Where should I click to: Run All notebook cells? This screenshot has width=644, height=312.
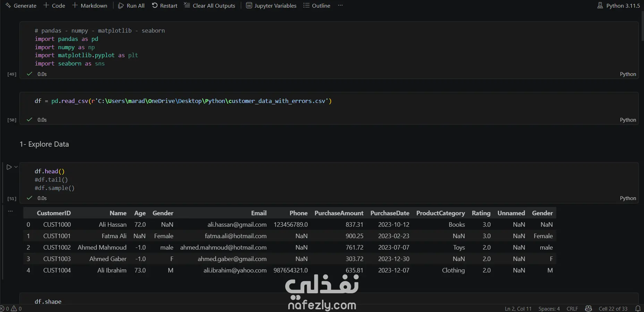(131, 6)
